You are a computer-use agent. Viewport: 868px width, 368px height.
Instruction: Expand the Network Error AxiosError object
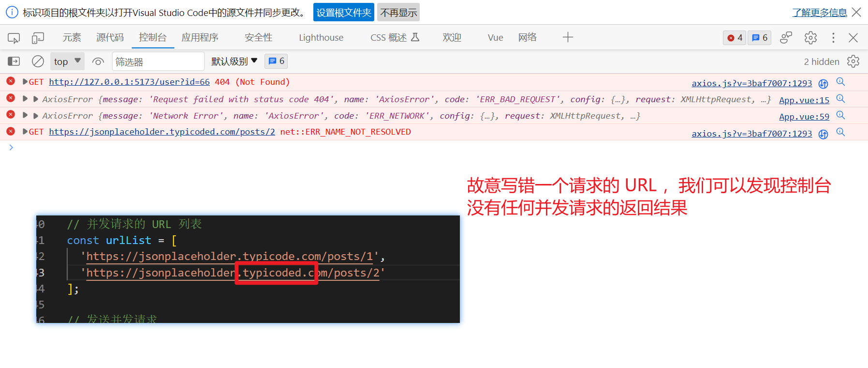[x=36, y=116]
